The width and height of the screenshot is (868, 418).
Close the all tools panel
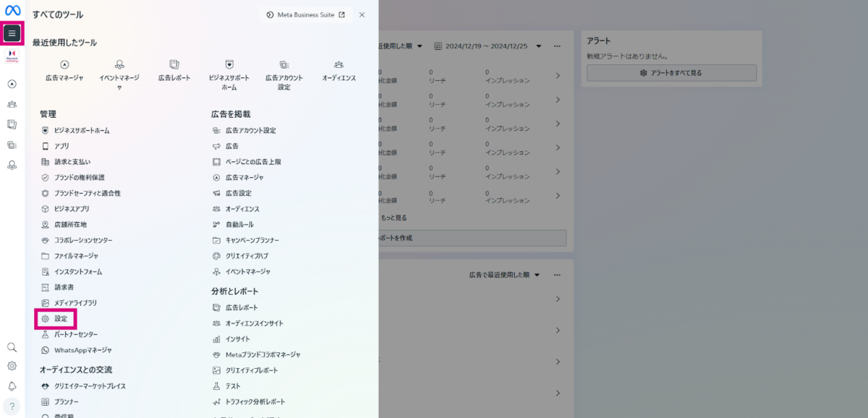point(362,14)
